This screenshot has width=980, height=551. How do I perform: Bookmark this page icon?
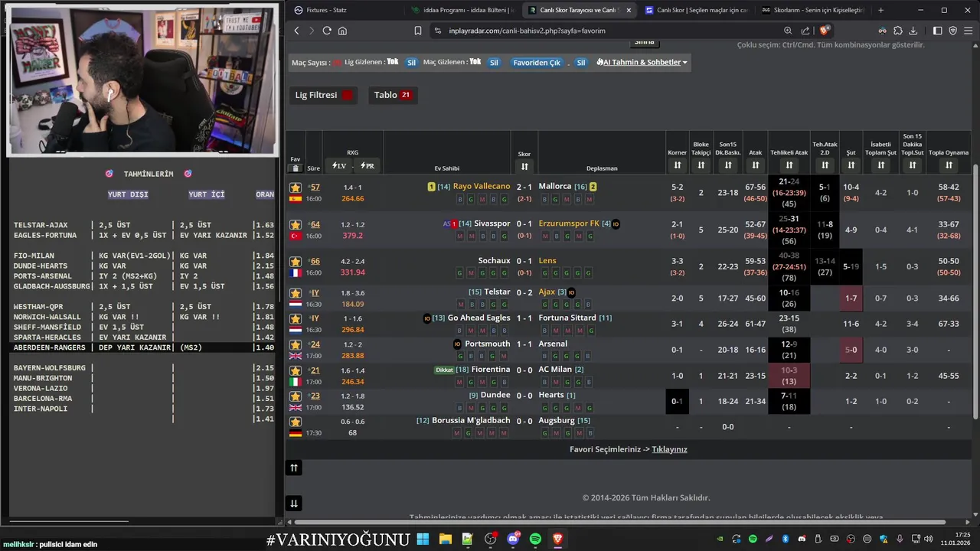(418, 31)
